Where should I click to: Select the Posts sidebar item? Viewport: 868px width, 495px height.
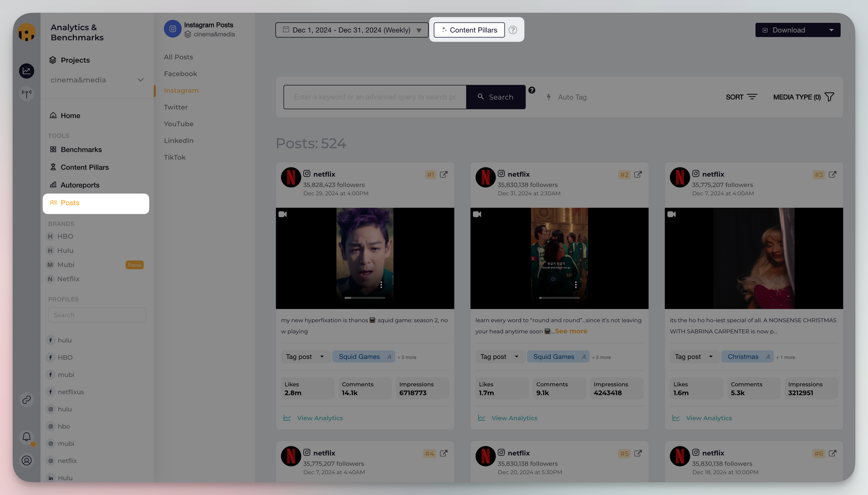tap(96, 203)
